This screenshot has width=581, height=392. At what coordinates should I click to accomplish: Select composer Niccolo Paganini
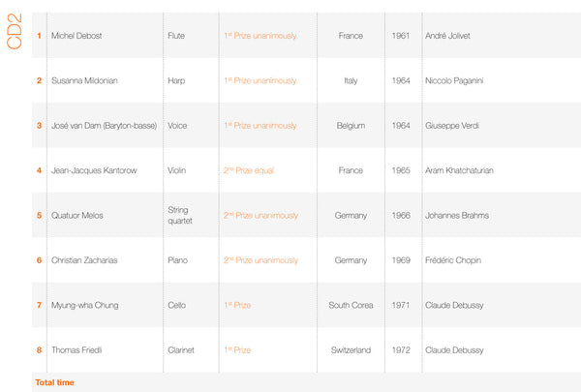tap(459, 80)
